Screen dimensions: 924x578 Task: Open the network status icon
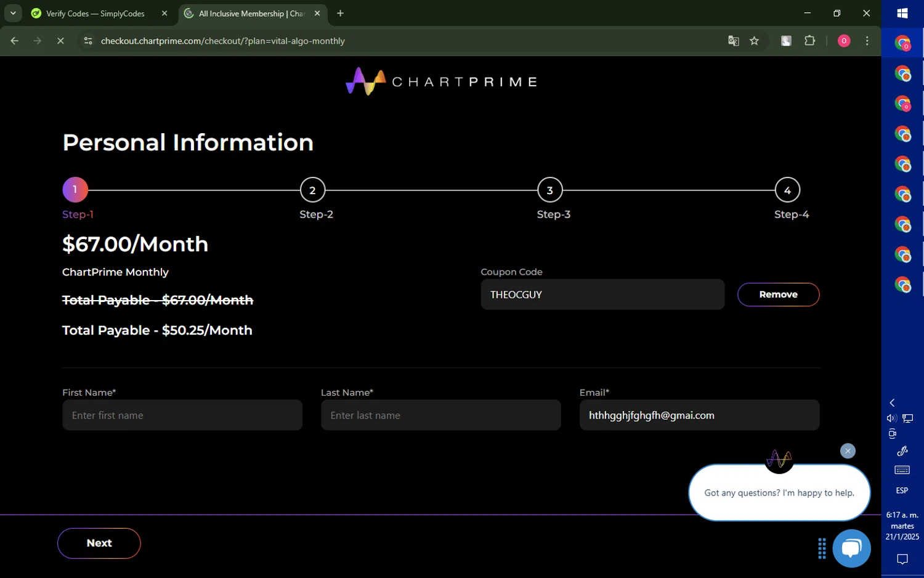click(x=908, y=418)
